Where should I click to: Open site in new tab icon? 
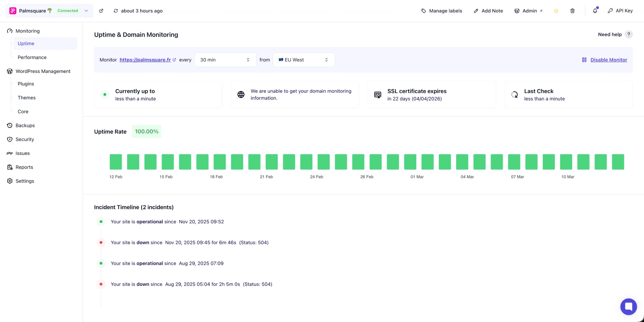click(x=101, y=11)
